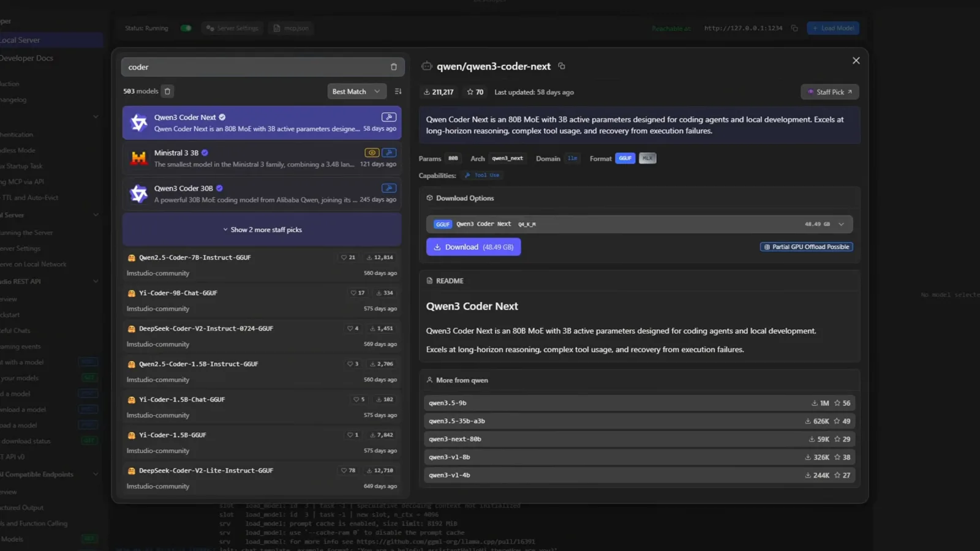Screen dimensions: 980x551
Task: Open the Best Match sort dropdown
Action: click(356, 91)
